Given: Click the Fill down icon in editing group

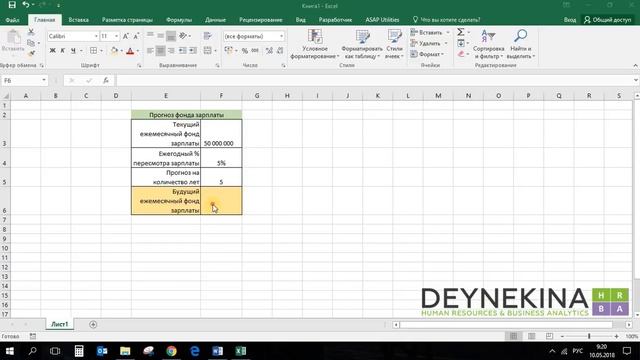Looking at the screenshot, I should coord(461,43).
